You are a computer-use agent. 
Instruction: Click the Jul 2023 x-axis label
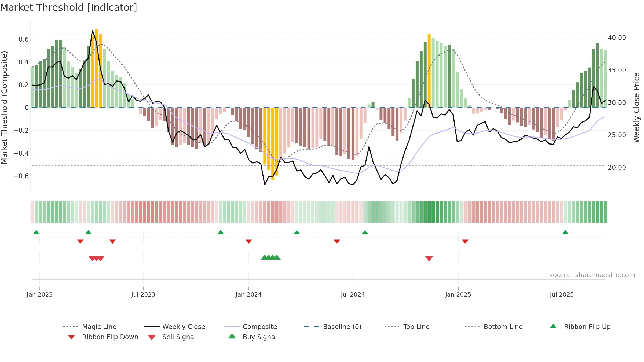(143, 294)
